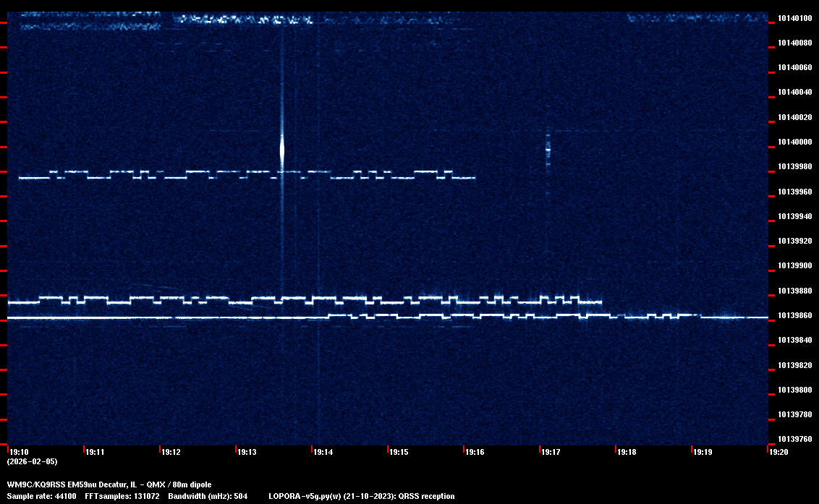Click the 19:20 time axis label
The image size is (819, 504).
point(778,453)
